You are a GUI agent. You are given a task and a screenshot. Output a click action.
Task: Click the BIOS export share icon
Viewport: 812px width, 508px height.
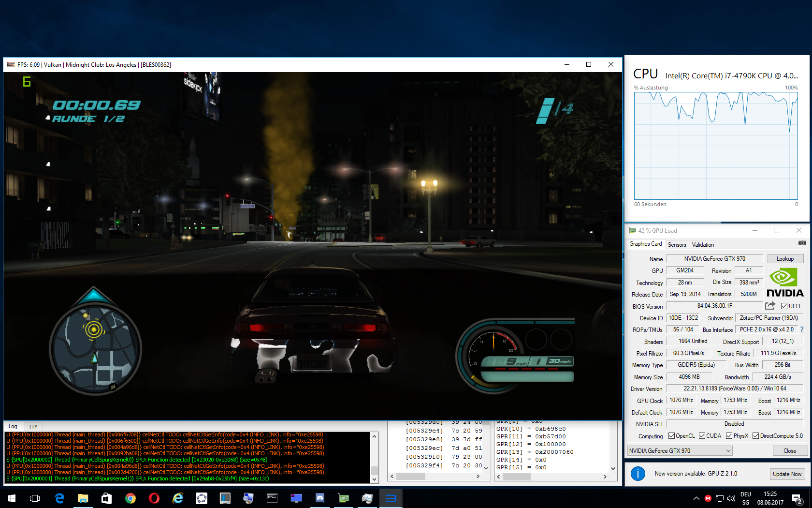[x=770, y=306]
